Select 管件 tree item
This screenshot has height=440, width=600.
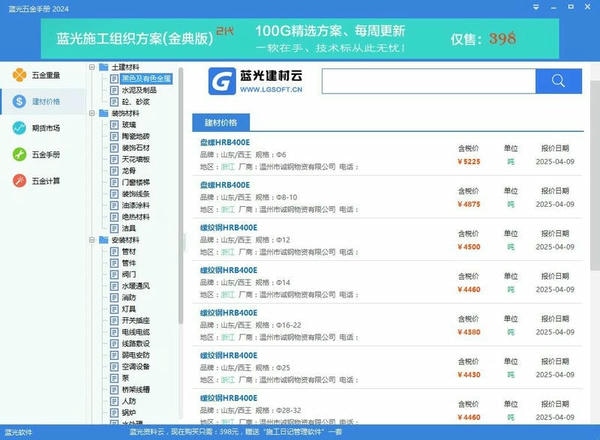(x=129, y=263)
